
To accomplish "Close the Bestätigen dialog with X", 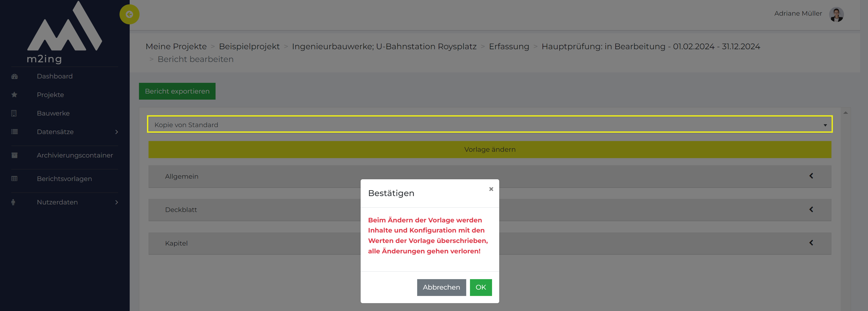I will pos(491,189).
